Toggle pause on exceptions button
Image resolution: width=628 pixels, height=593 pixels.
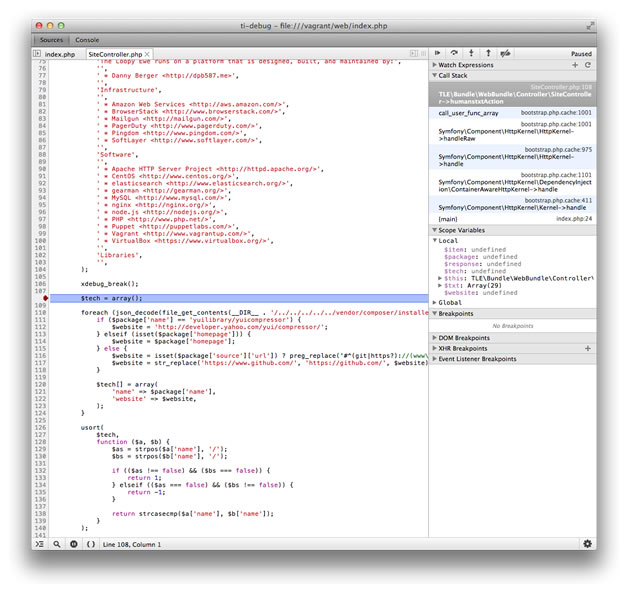coord(74,544)
